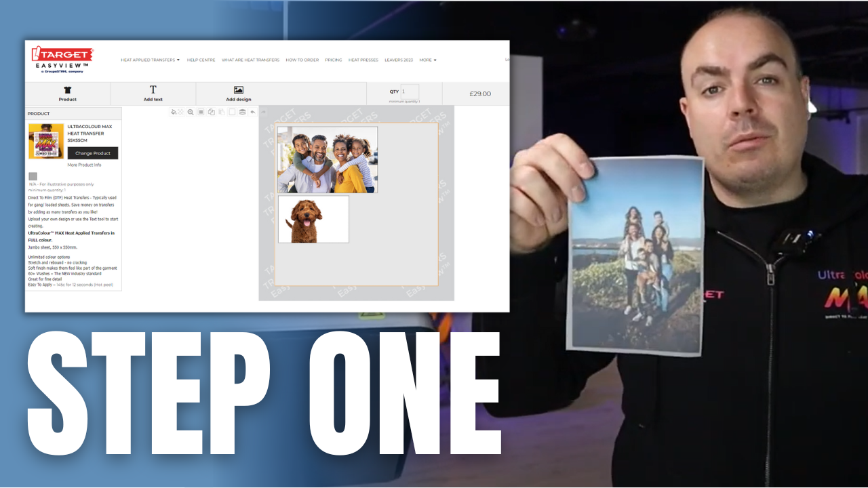Click the copy/duplicate icon in canvas toolbar
Screen dimensions: 868x488
point(212,112)
